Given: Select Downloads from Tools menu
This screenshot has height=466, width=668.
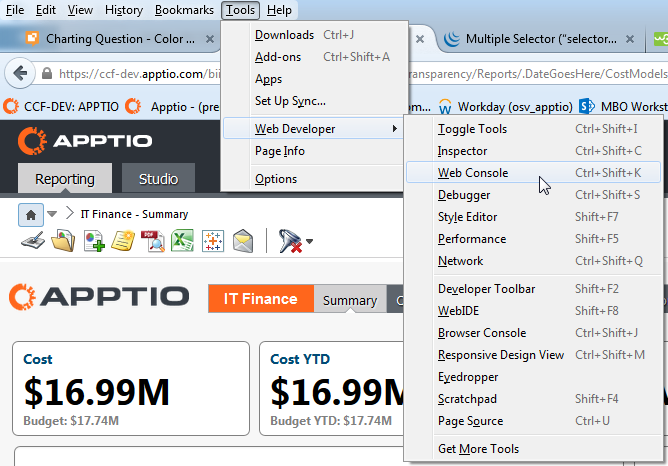Looking at the screenshot, I should coord(314,35).
